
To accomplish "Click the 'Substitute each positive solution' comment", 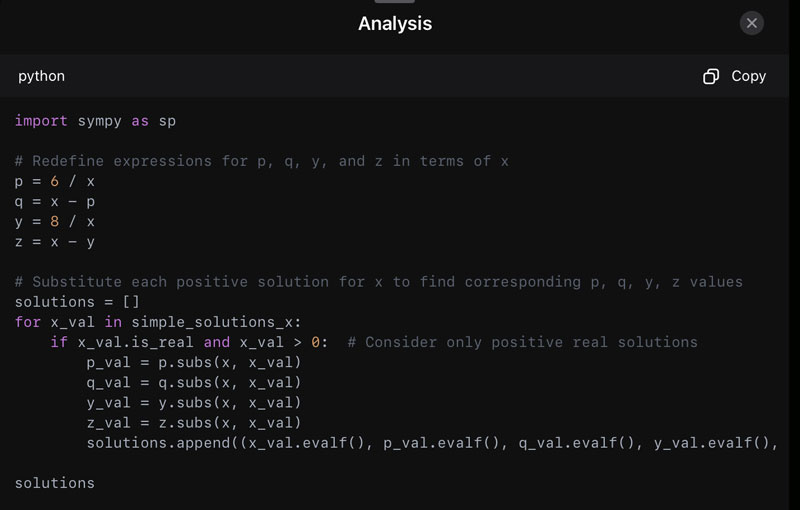I will 379,282.
